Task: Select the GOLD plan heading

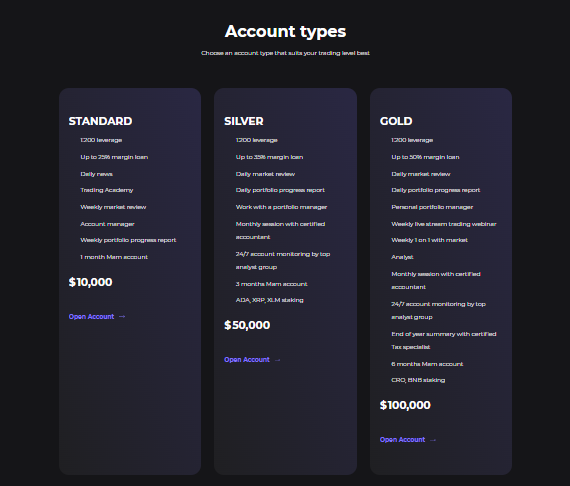Action: tap(396, 121)
